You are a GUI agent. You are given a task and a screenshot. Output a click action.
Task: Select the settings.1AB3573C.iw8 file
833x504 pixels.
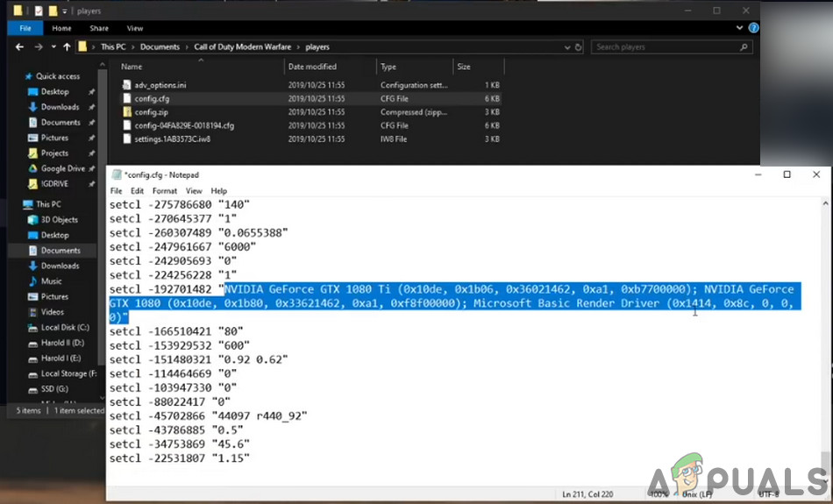click(172, 138)
